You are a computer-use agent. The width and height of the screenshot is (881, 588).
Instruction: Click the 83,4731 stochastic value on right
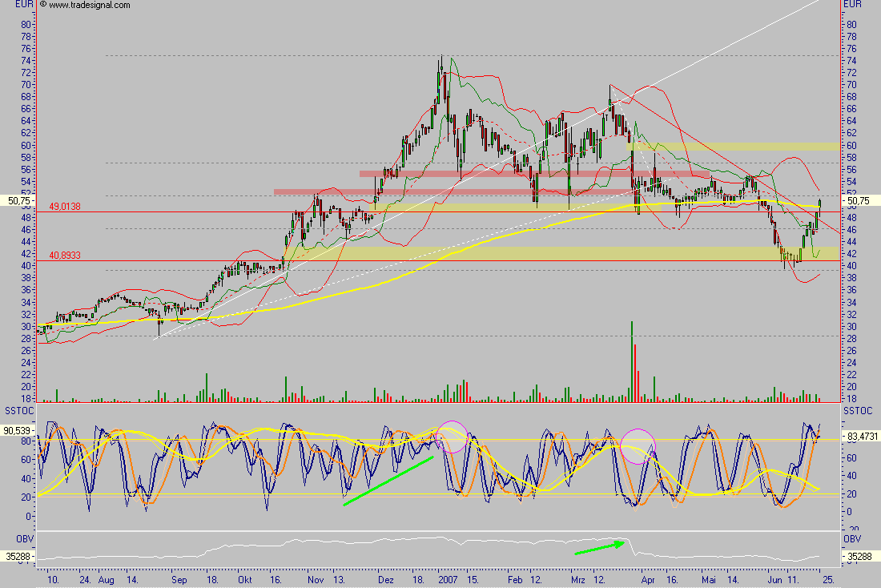[x=863, y=436]
